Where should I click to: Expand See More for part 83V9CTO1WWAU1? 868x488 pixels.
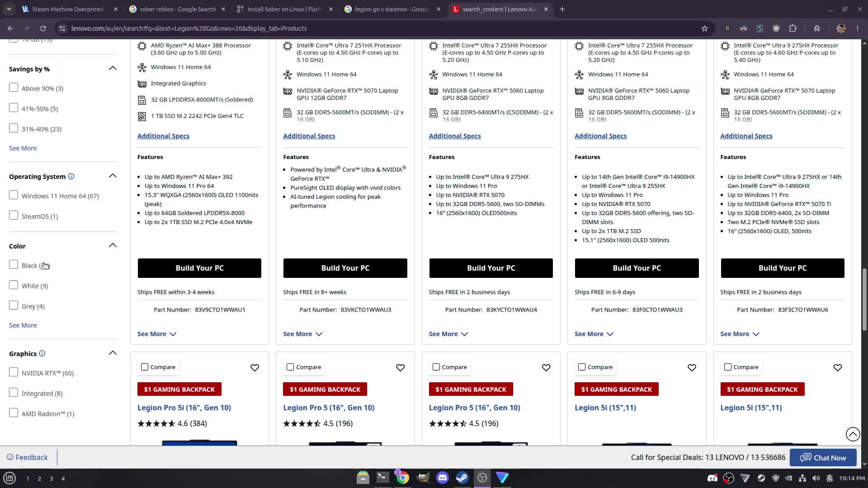(157, 334)
